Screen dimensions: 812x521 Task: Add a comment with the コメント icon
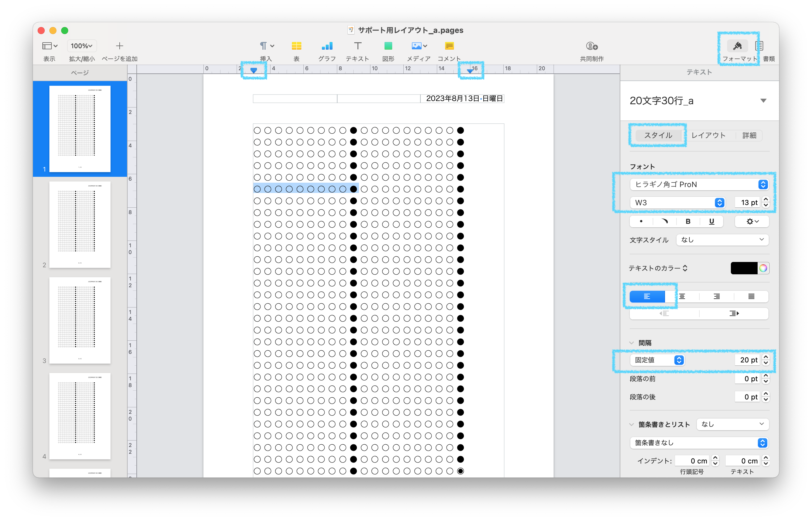coord(449,46)
